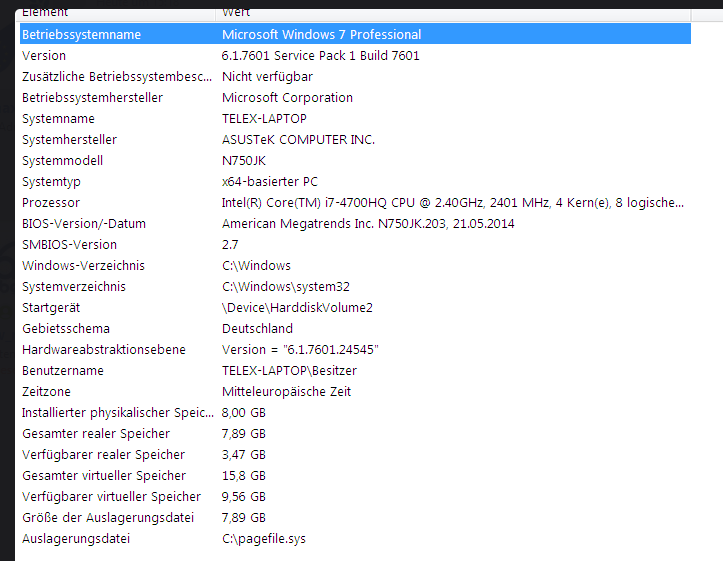Select the Version row label
The width and height of the screenshot is (723, 561).
click(x=44, y=56)
